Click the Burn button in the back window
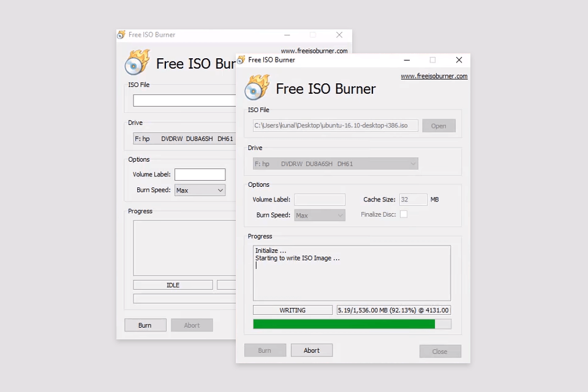This screenshot has width=588, height=392. [x=145, y=325]
